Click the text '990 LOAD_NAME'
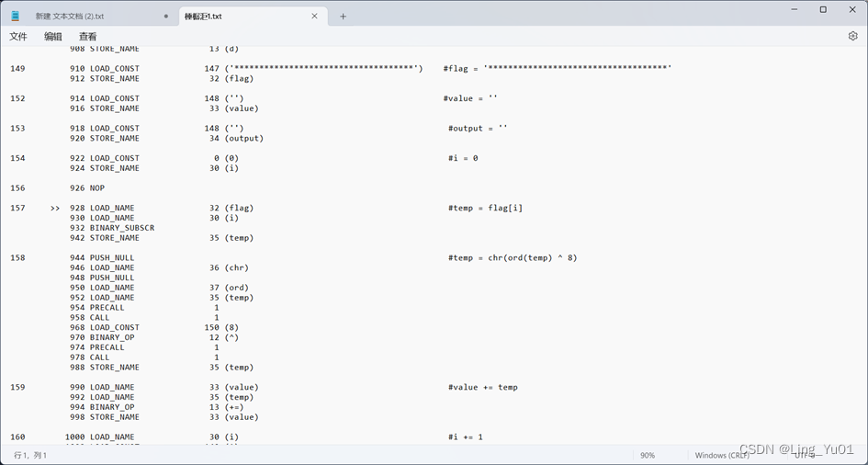The width and height of the screenshot is (868, 465). point(102,388)
